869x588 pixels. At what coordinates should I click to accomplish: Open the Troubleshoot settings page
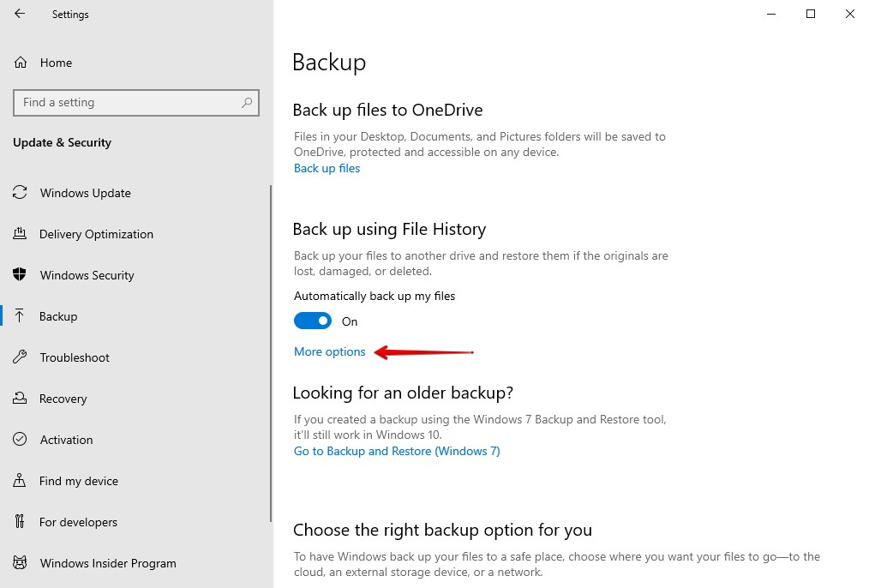coord(75,357)
